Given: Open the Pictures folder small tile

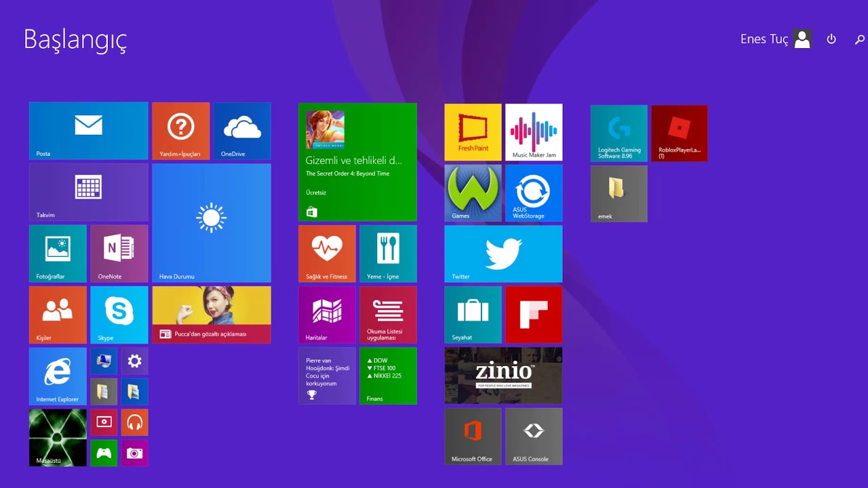Looking at the screenshot, I should [x=135, y=392].
